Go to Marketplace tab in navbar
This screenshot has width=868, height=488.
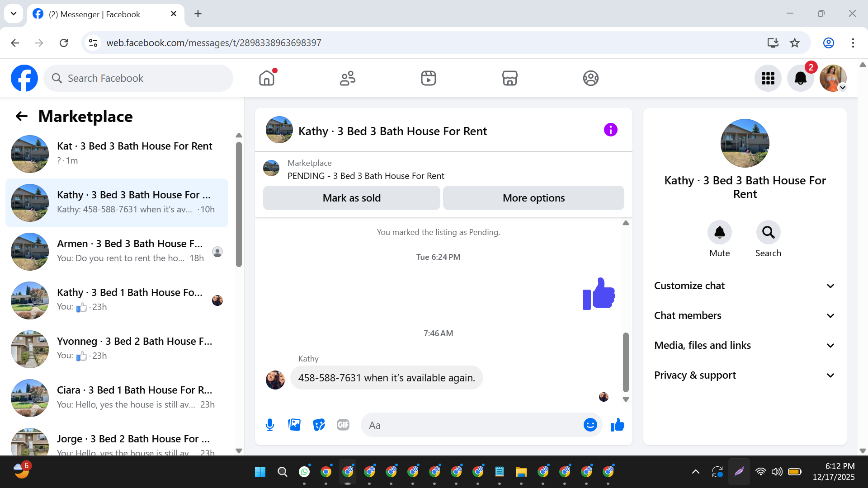pos(509,78)
